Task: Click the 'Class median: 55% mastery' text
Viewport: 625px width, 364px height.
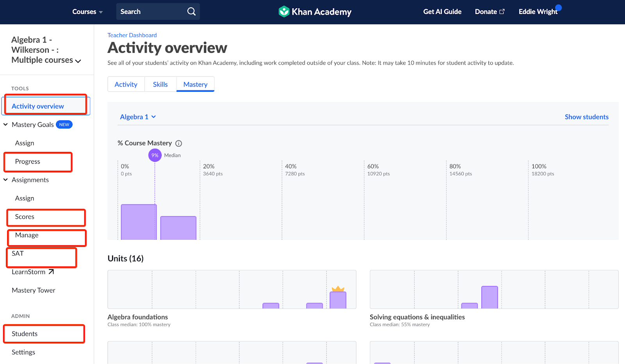Action: [x=400, y=325]
